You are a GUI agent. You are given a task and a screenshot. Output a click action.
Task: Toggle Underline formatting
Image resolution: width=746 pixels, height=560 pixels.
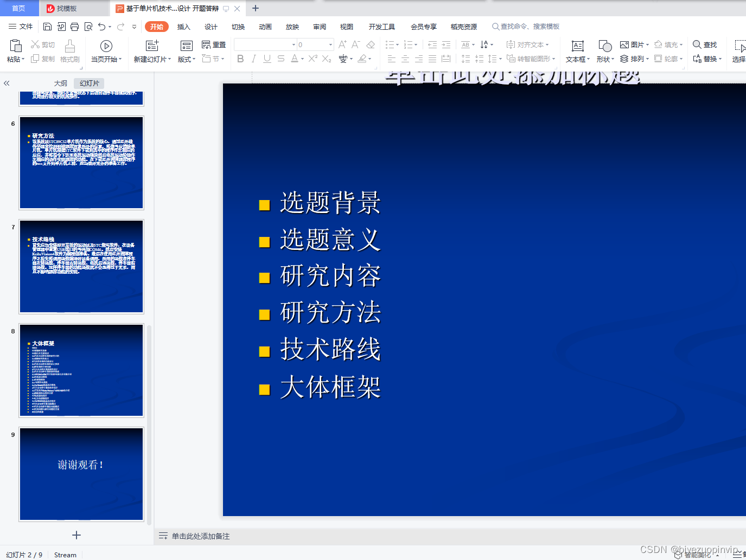[267, 59]
